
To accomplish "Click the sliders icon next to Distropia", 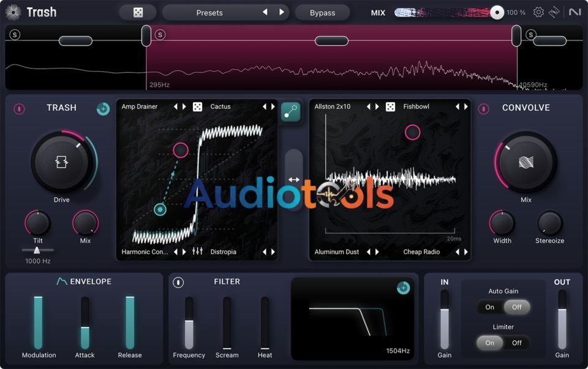I will coord(197,251).
